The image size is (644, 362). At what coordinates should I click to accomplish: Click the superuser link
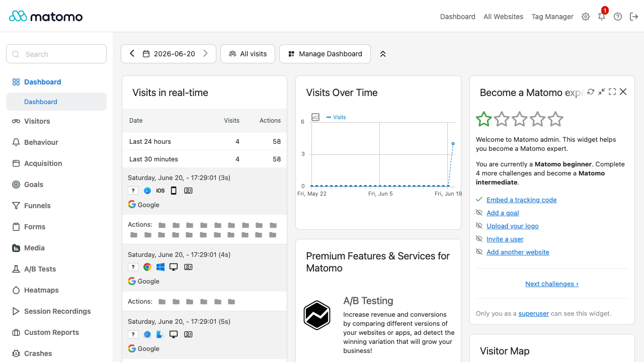(534, 313)
